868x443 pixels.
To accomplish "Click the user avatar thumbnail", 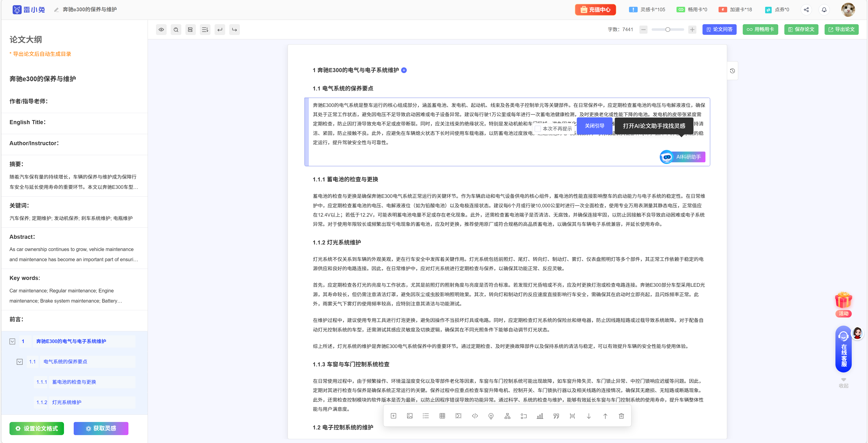I will (x=848, y=9).
